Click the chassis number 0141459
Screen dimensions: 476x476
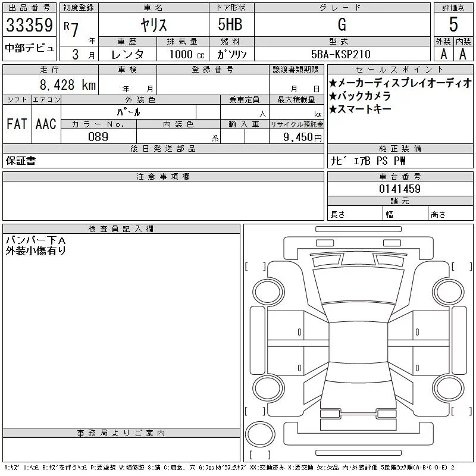tap(400, 189)
